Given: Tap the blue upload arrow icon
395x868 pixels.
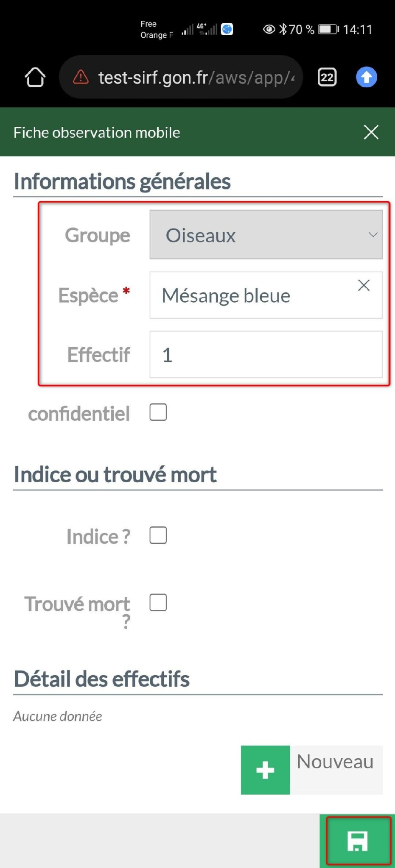Looking at the screenshot, I should click(x=367, y=77).
